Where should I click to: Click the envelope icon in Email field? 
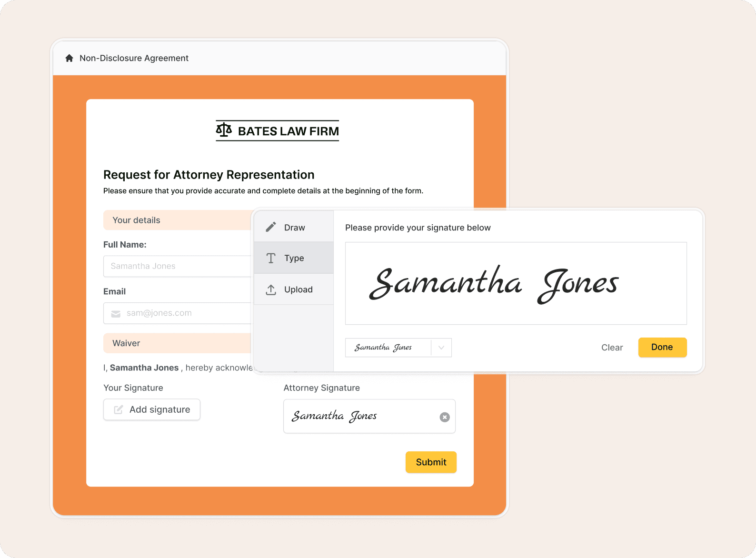pos(116,314)
